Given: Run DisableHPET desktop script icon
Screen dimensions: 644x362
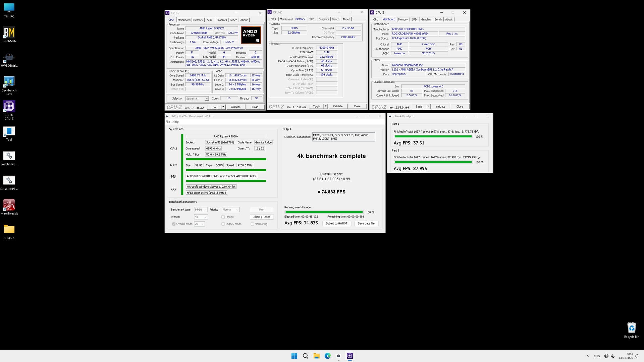Looking at the screenshot, I should [x=9, y=183].
